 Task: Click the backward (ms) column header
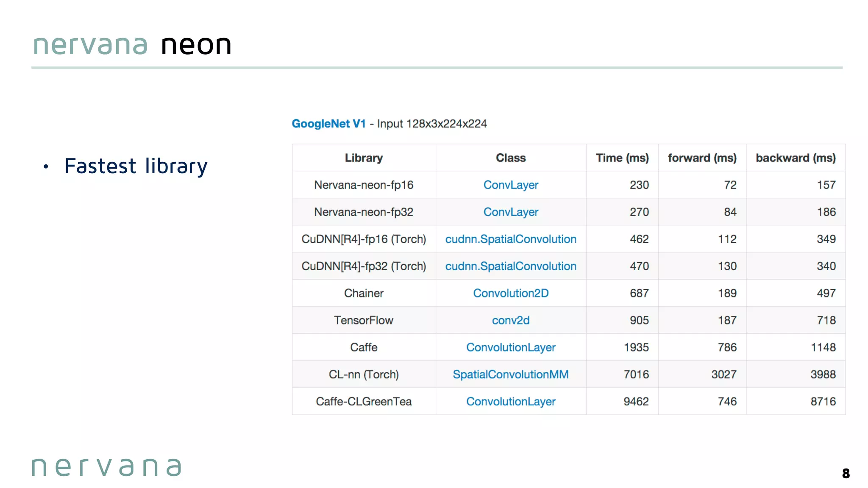796,158
